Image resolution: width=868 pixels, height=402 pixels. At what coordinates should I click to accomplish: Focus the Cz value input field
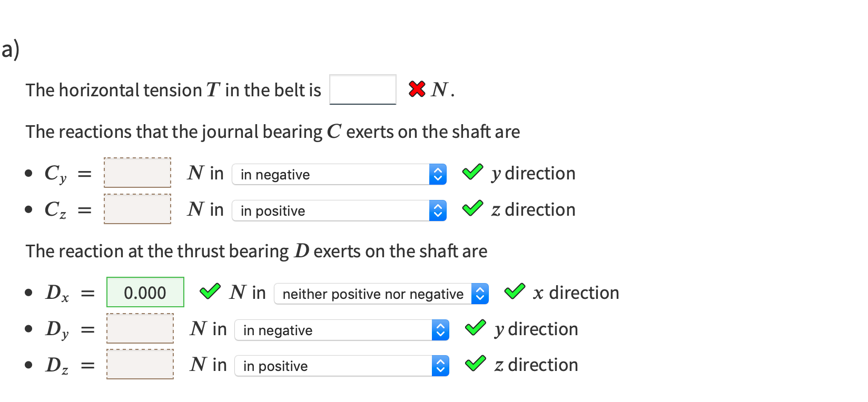pos(137,209)
